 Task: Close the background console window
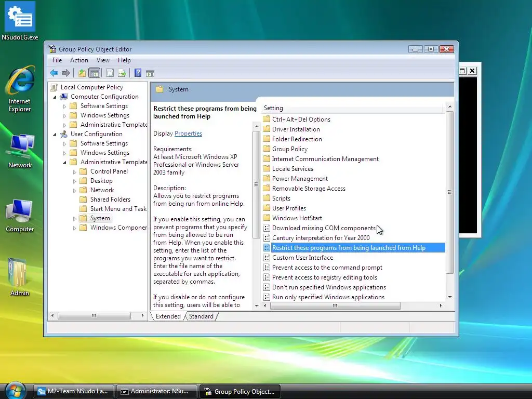point(472,71)
